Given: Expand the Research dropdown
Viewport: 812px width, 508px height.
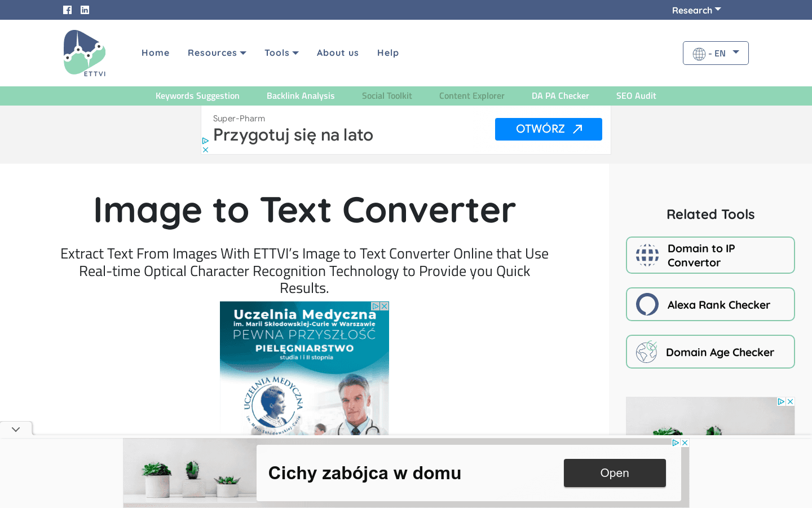Looking at the screenshot, I should [696, 10].
